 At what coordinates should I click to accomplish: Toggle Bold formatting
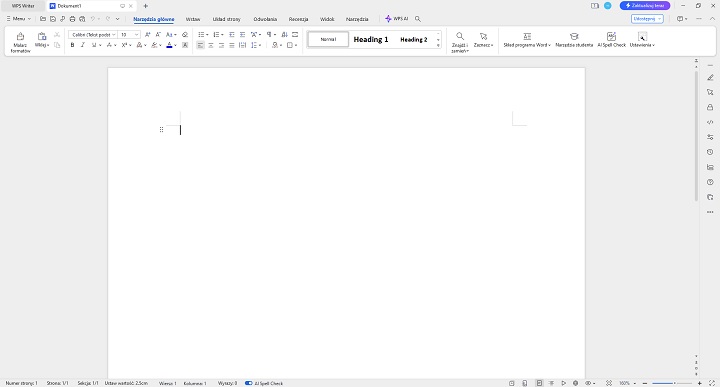[72, 45]
